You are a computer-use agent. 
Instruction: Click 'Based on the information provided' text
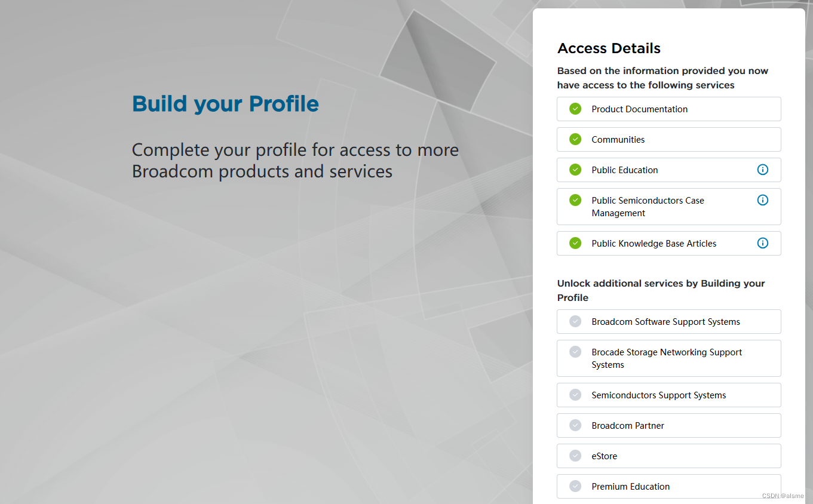[x=662, y=78]
